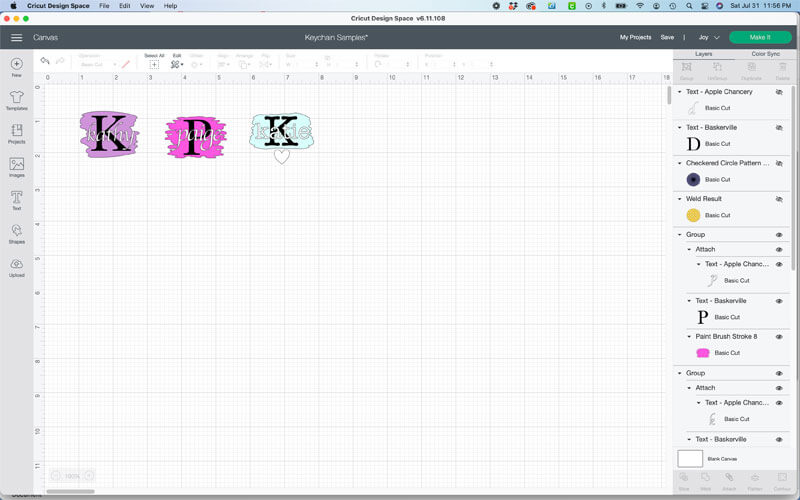Redo the last action
Viewport: 800px width, 500px height.
60,61
